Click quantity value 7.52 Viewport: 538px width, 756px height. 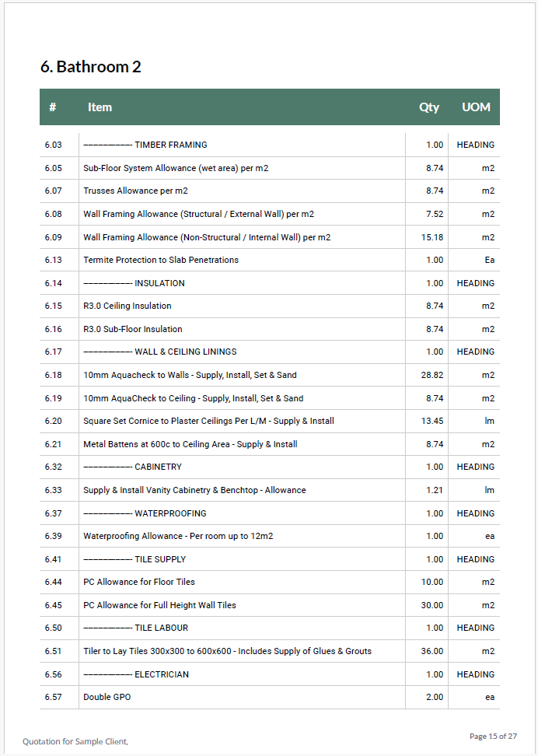click(x=435, y=214)
